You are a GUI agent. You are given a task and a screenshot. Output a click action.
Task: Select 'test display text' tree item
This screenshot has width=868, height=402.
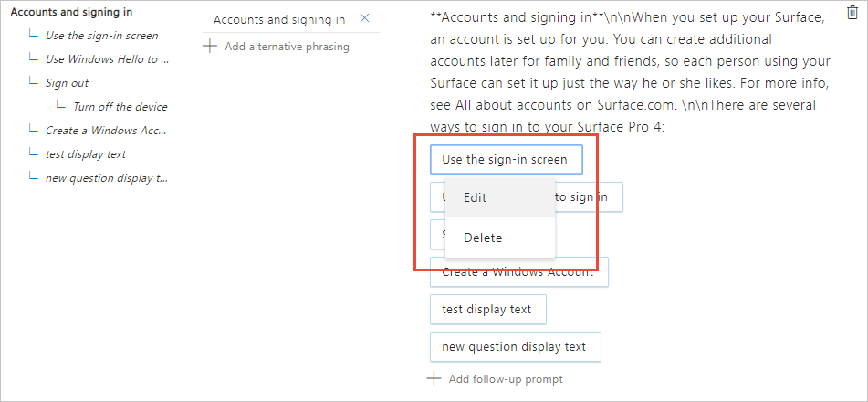pos(86,154)
